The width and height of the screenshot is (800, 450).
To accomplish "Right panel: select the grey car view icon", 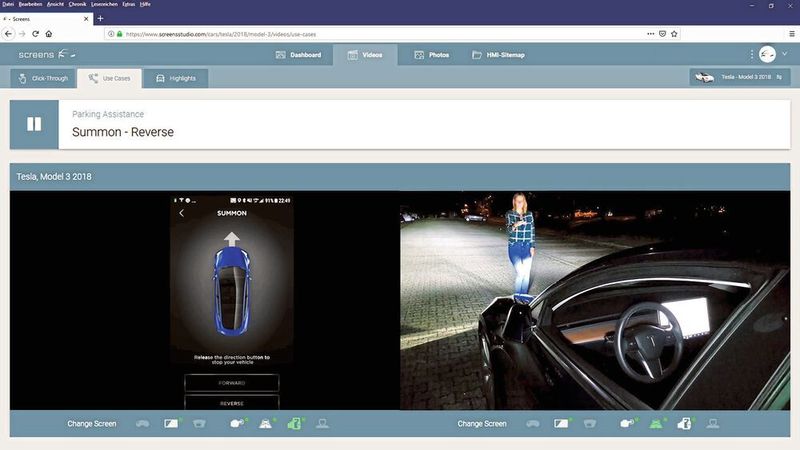I will point(533,423).
